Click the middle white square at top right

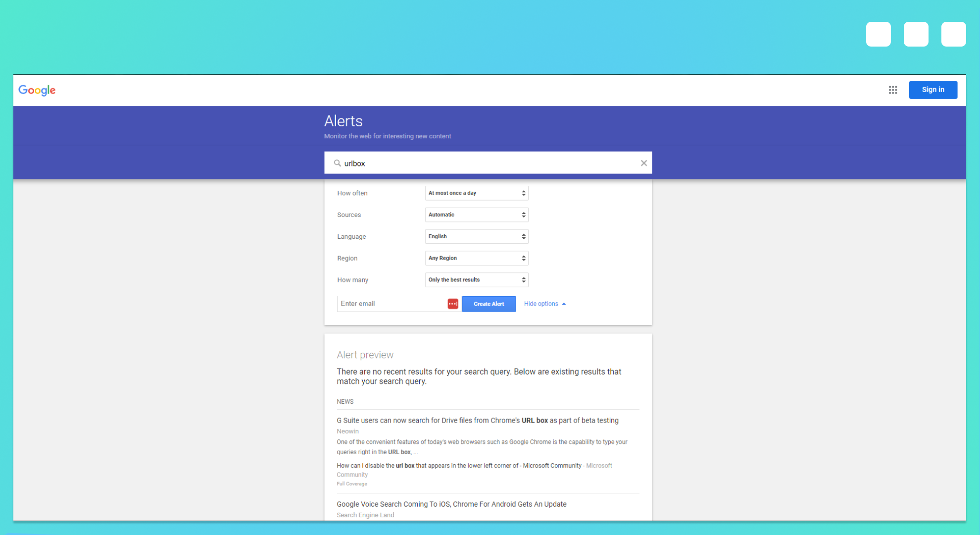click(x=916, y=34)
